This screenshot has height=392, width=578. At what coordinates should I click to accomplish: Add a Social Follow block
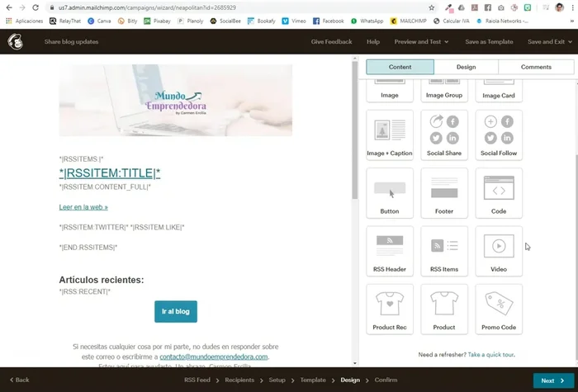pyautogui.click(x=499, y=135)
